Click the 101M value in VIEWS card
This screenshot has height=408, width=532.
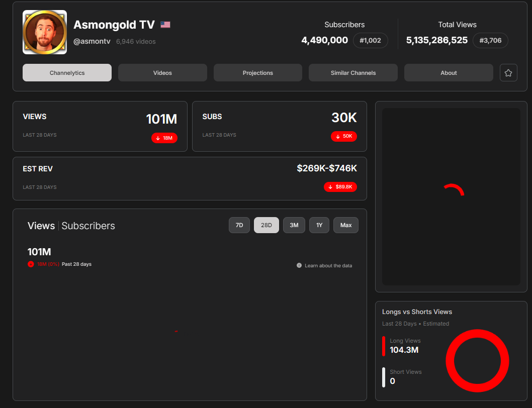pos(161,119)
